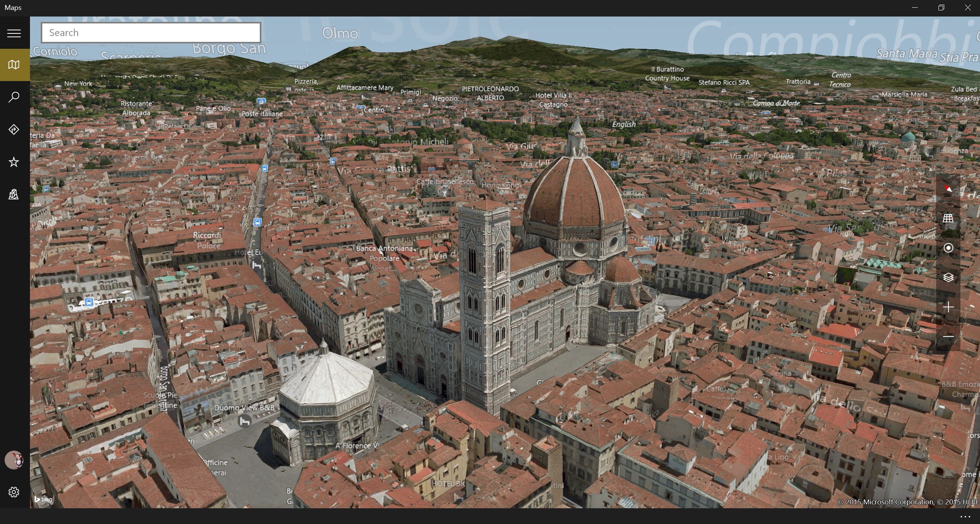Open the hamburger navigation menu

pos(14,33)
